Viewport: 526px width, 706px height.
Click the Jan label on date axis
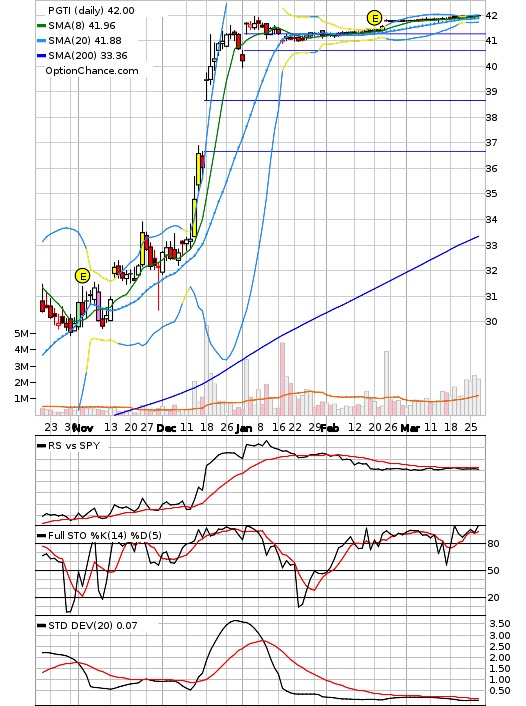pyautogui.click(x=244, y=428)
